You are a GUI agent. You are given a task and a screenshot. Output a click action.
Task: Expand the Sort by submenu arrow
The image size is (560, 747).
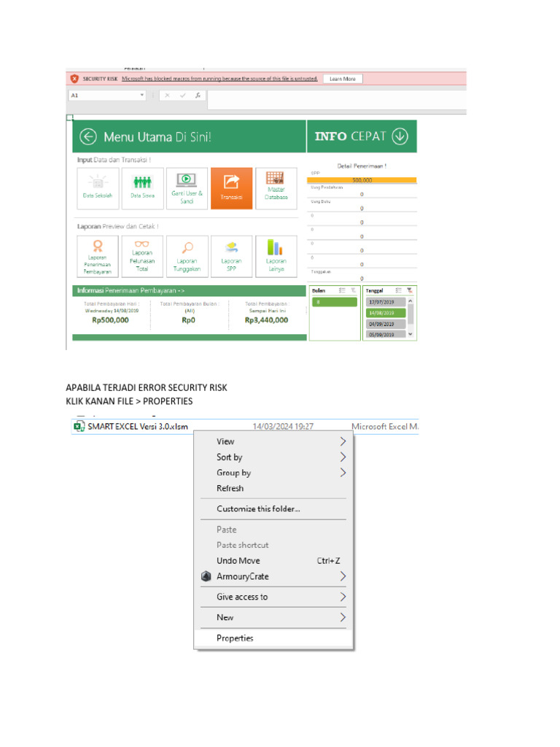343,457
